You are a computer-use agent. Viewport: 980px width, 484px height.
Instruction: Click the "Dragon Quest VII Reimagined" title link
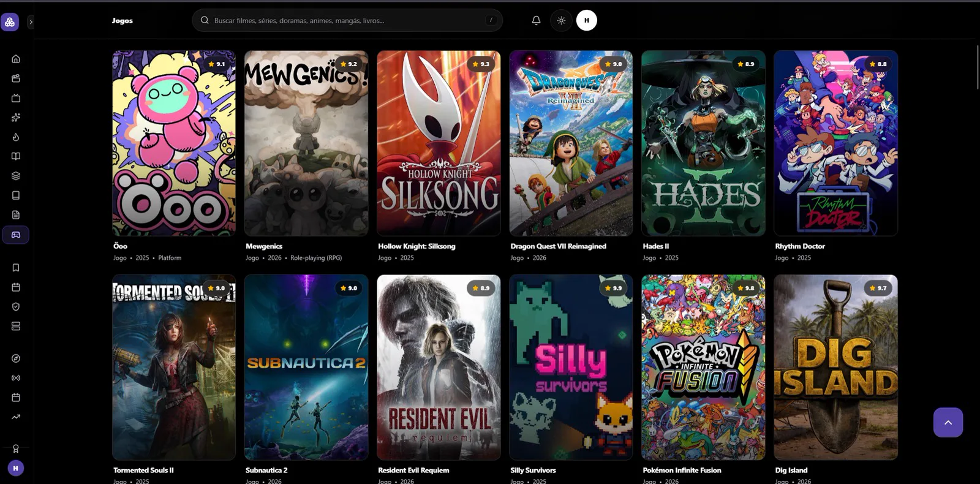coord(558,246)
